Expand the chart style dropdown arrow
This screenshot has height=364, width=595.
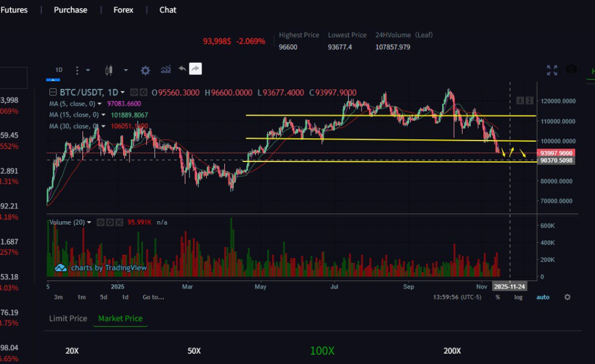[x=126, y=70]
